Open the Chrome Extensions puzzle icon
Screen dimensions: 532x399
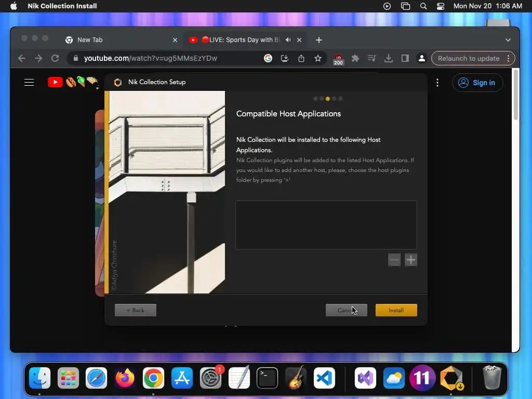pos(355,58)
